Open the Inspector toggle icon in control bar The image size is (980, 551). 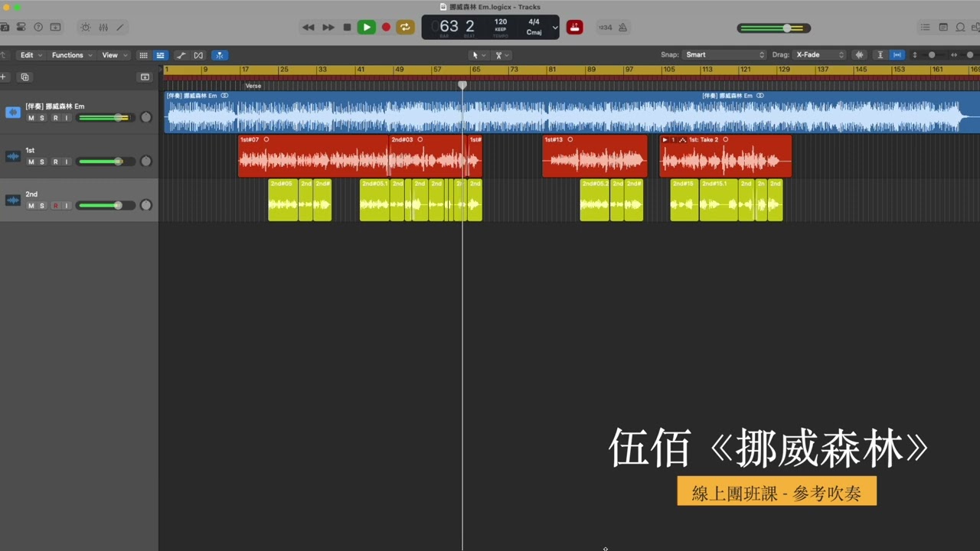[x=21, y=28]
